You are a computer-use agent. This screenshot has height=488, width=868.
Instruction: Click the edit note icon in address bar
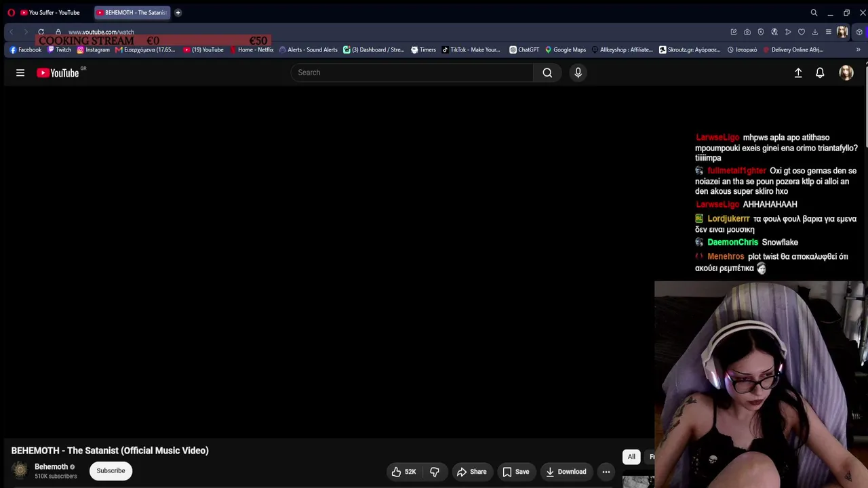734,32
